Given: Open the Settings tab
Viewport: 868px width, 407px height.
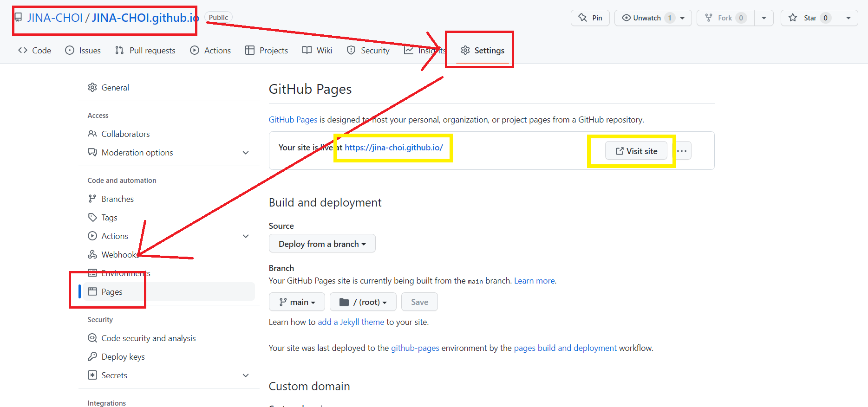Looking at the screenshot, I should click(483, 50).
